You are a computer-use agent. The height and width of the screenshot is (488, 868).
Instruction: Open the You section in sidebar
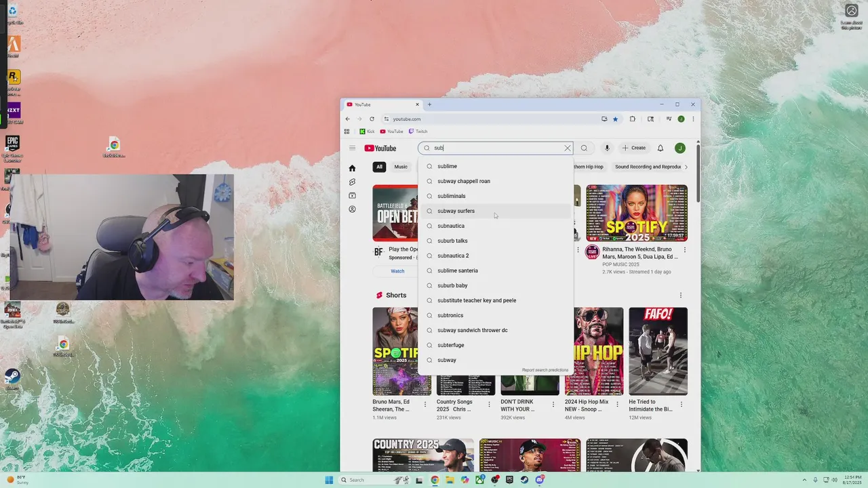point(352,209)
